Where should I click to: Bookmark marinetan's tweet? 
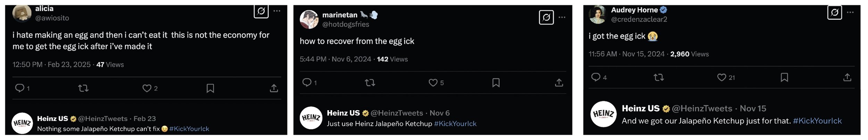point(496,82)
